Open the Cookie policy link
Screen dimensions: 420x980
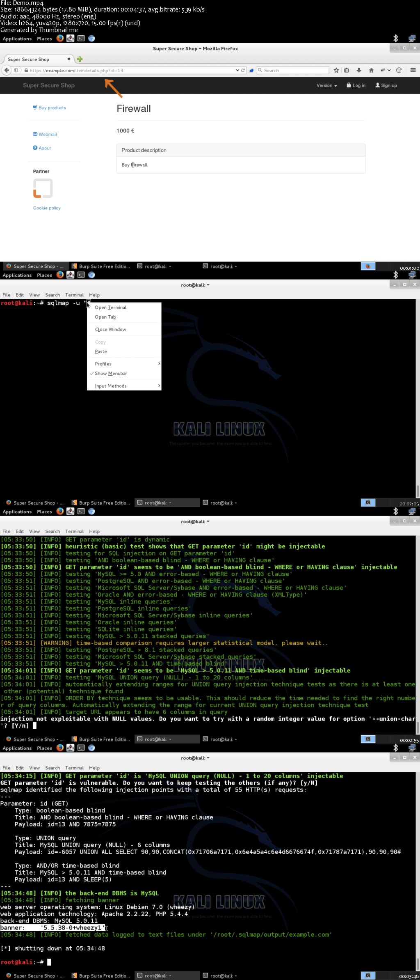pyautogui.click(x=47, y=208)
